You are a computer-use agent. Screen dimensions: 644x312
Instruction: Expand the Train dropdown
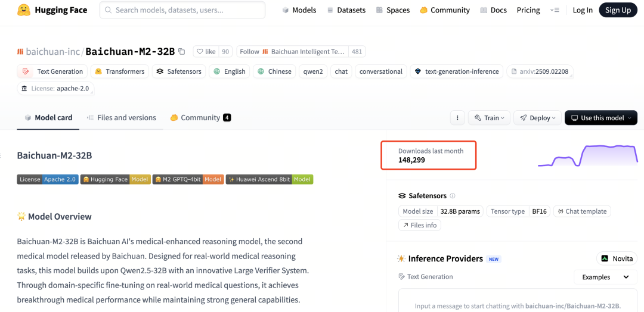point(489,118)
